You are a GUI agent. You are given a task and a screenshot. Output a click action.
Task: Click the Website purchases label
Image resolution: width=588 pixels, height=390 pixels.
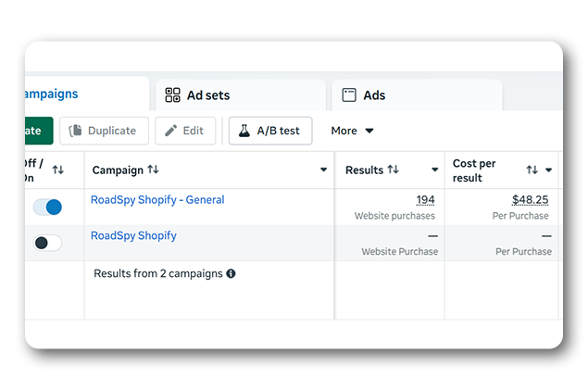point(394,216)
